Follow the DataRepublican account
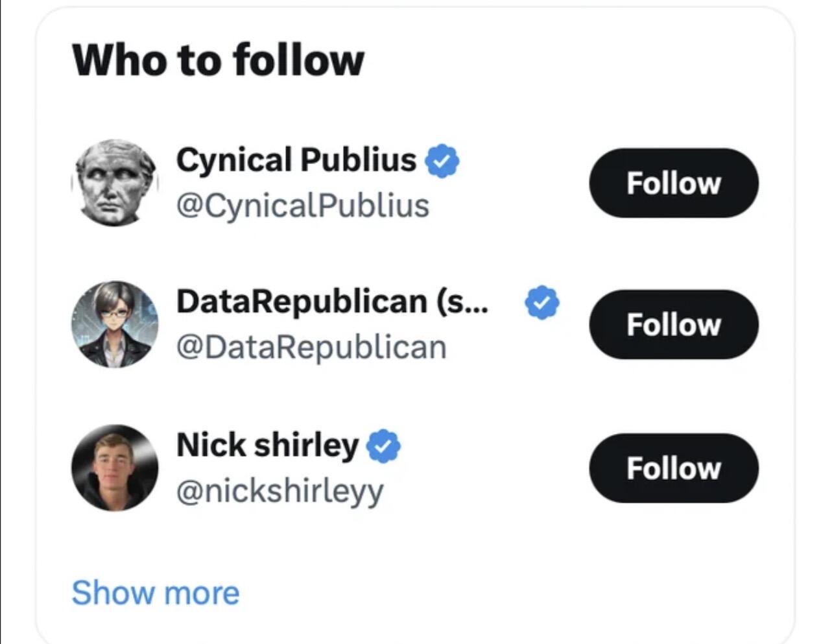 [x=674, y=324]
